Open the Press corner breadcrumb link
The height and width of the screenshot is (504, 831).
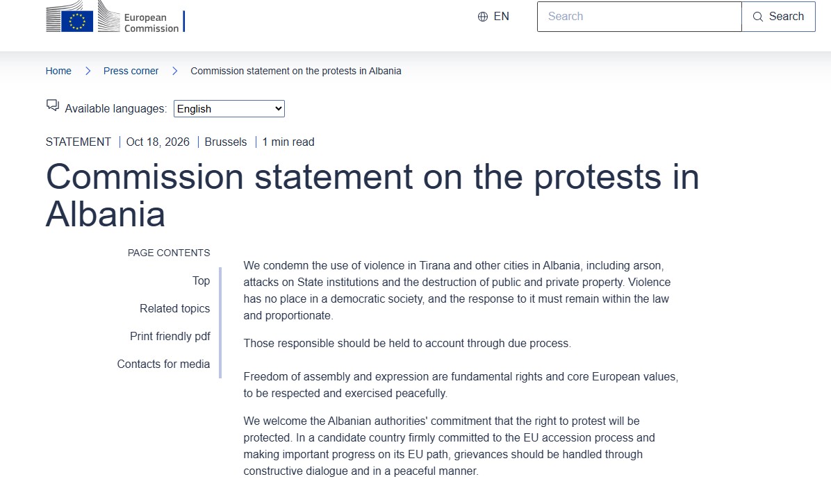click(131, 71)
